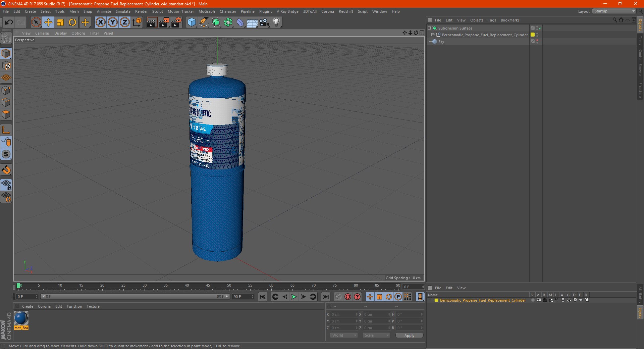Viewport: 644px width, 349px height.
Task: Toggle layer view eye icon
Action: 539,300
